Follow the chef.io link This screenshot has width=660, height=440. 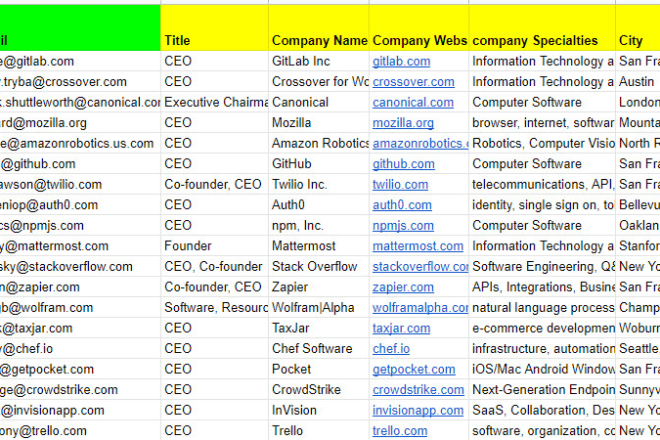click(x=391, y=349)
